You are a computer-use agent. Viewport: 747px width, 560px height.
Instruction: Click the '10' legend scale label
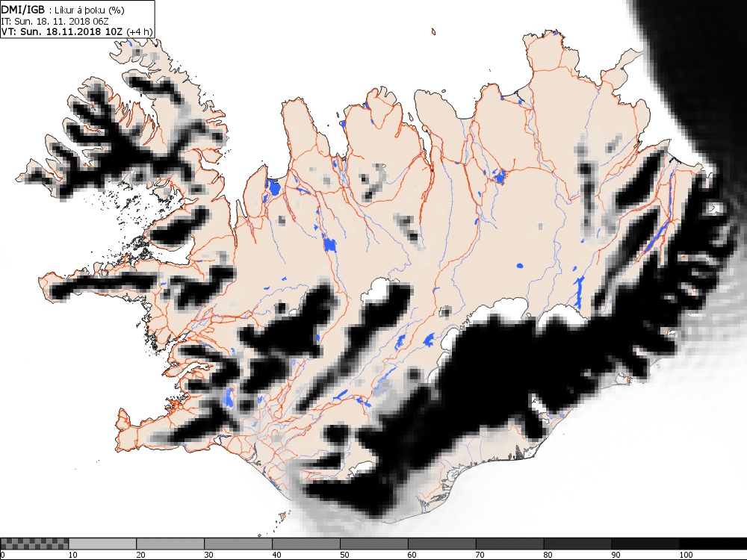pos(73,555)
